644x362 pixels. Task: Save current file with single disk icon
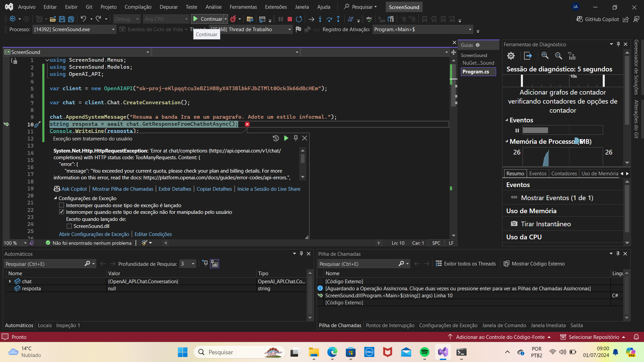coord(62,19)
